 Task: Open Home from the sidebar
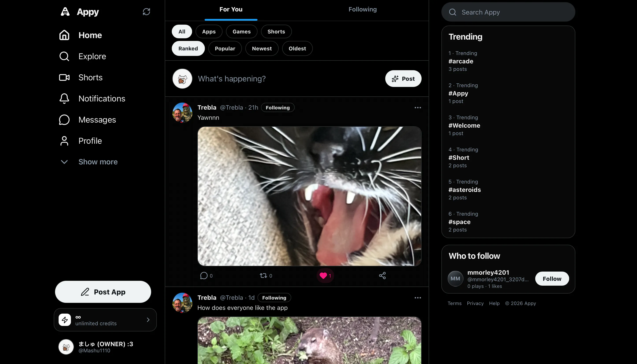click(81, 35)
